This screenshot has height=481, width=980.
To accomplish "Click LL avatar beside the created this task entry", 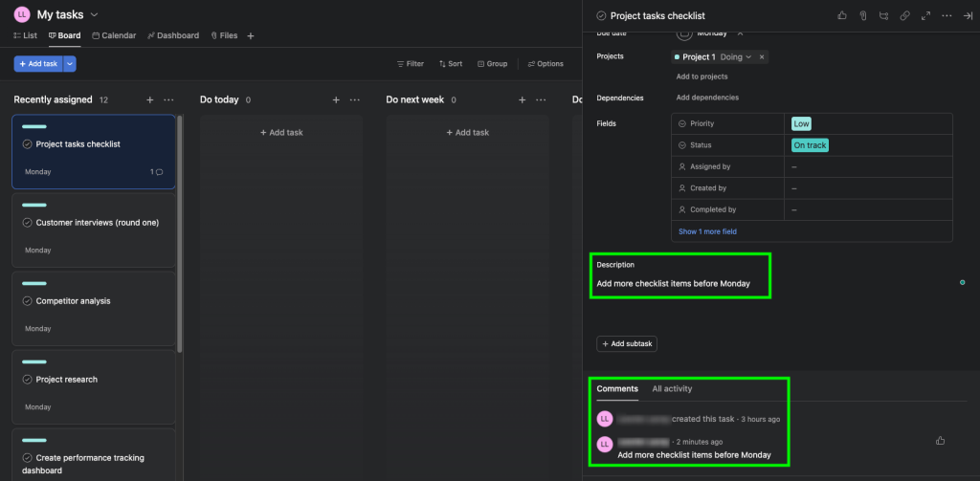I will click(x=605, y=419).
